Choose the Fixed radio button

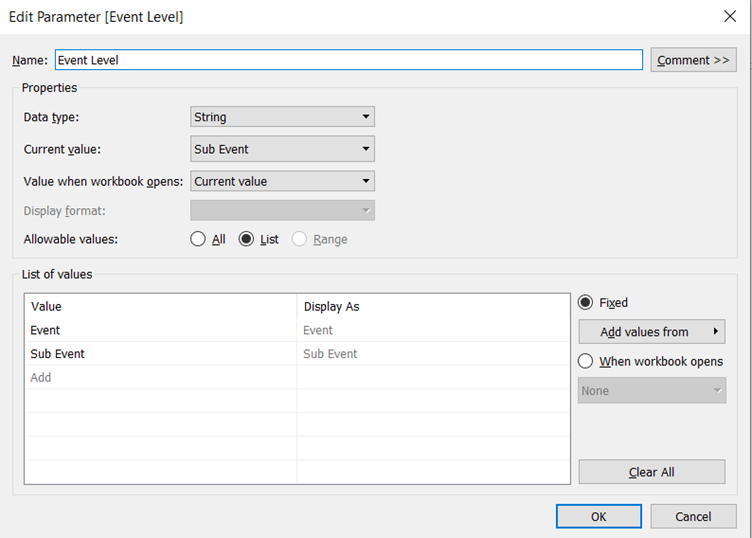coord(586,303)
